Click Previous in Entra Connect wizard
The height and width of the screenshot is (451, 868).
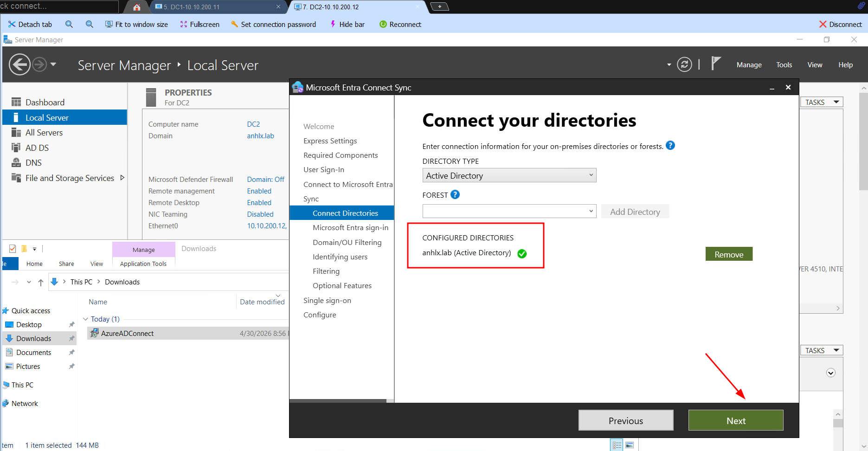pos(626,420)
